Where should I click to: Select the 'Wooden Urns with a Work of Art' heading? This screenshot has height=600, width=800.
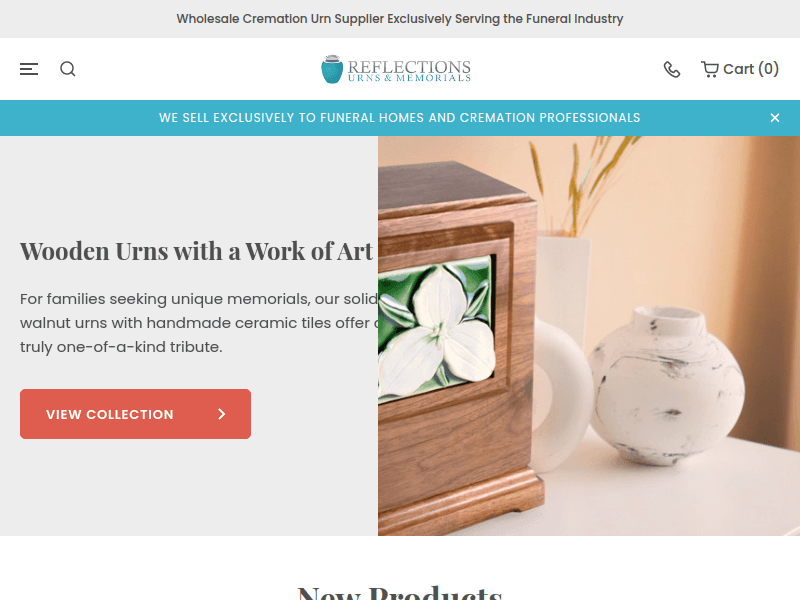coord(196,251)
